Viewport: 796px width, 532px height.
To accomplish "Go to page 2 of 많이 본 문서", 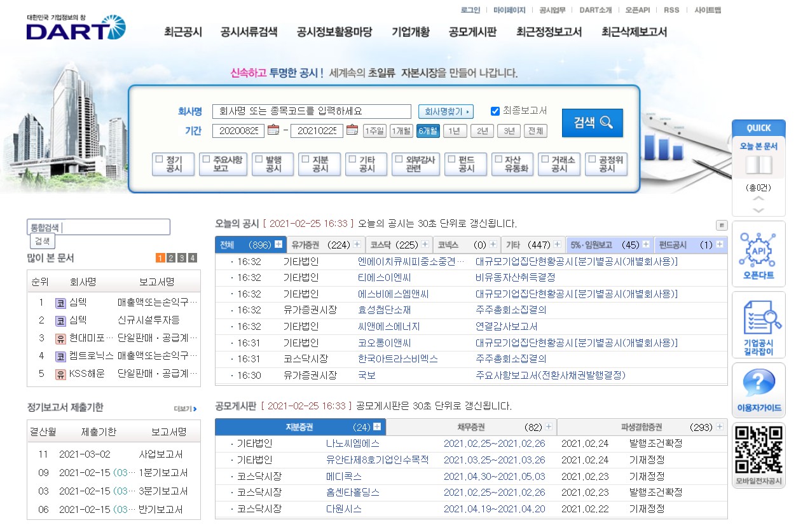I will tap(172, 258).
